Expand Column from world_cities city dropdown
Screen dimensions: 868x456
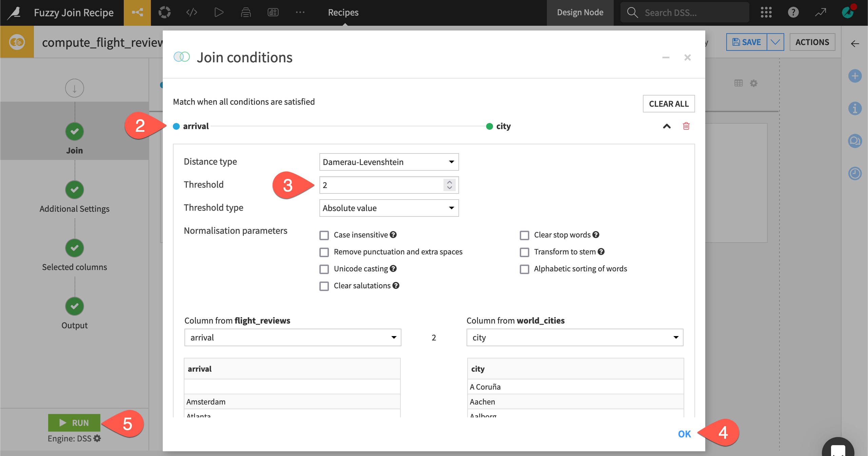point(575,337)
